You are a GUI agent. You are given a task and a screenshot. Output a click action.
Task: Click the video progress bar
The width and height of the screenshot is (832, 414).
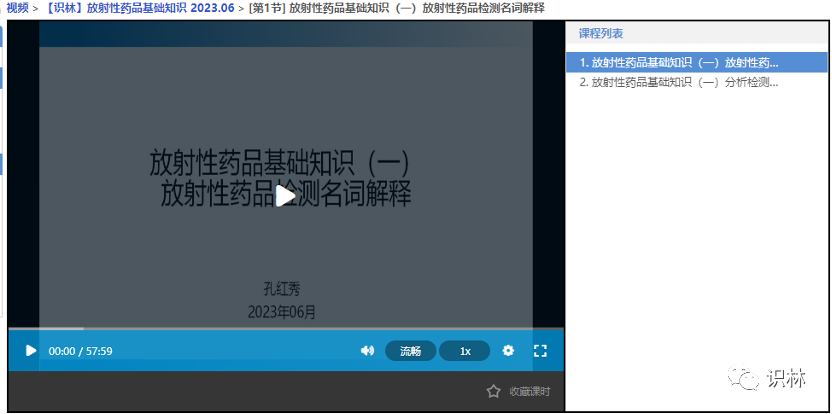286,329
